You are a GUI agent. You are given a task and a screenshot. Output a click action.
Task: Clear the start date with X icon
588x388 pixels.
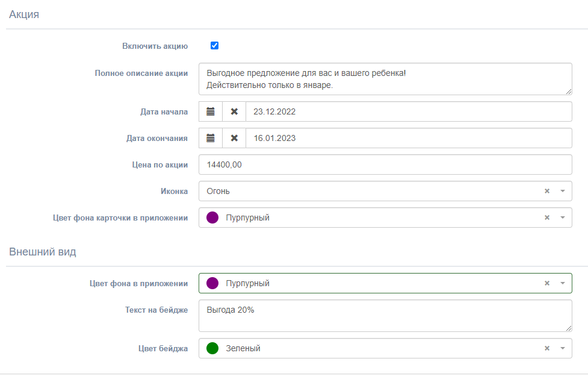tap(234, 111)
